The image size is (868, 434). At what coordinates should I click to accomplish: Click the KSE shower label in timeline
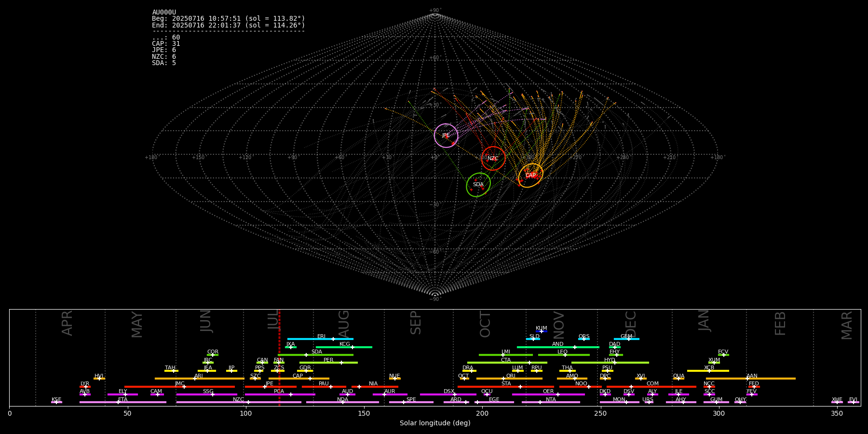pyautogui.click(x=56, y=400)
